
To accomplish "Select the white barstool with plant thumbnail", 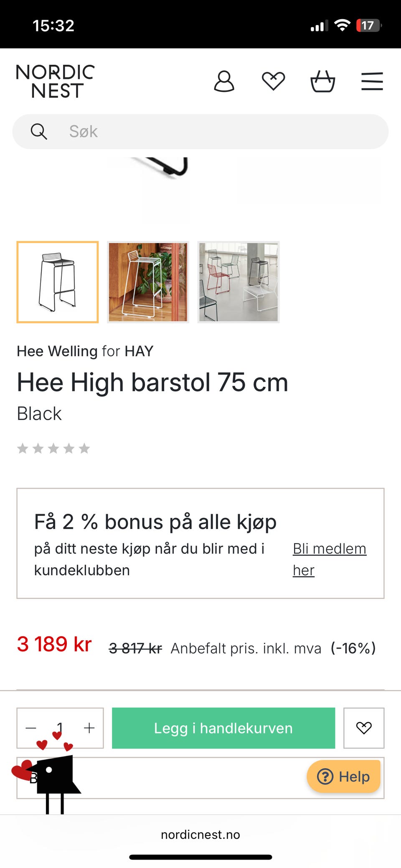I will click(148, 282).
